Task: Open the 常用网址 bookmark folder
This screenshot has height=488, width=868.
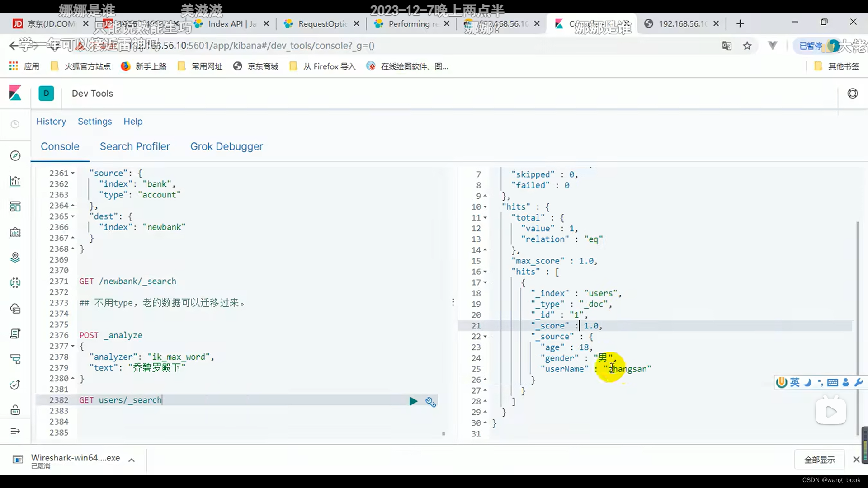Action: click(200, 66)
